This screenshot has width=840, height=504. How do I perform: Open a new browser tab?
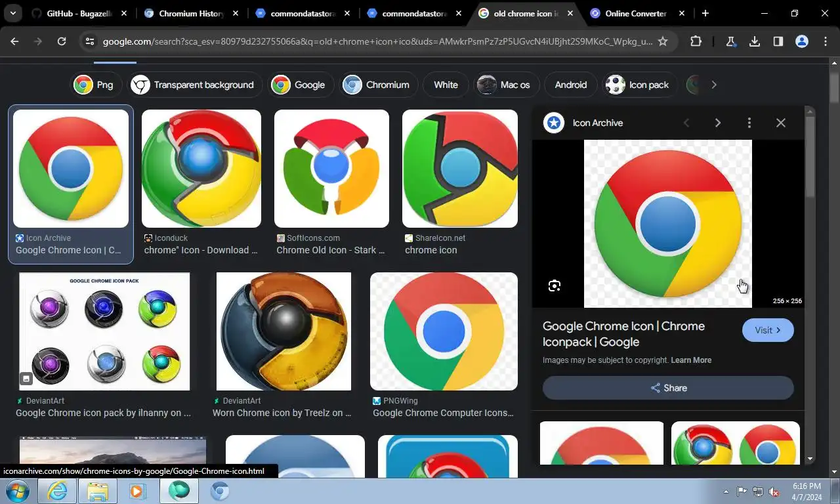(705, 13)
